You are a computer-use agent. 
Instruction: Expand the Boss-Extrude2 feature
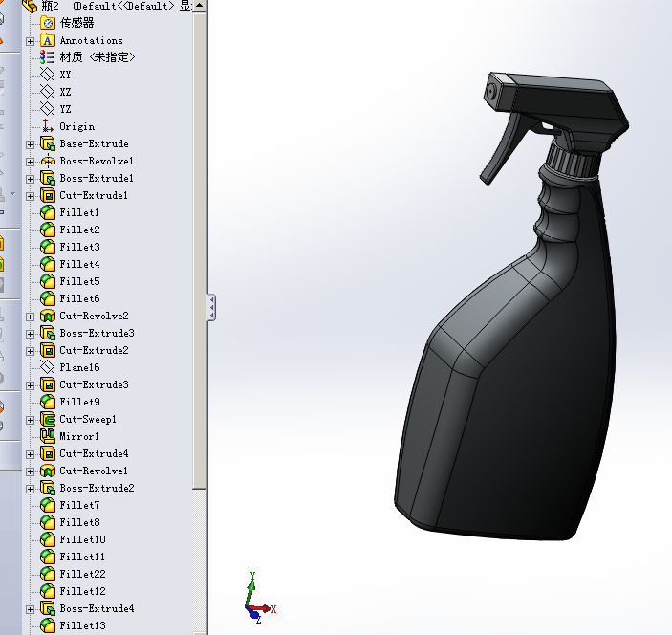tap(30, 489)
